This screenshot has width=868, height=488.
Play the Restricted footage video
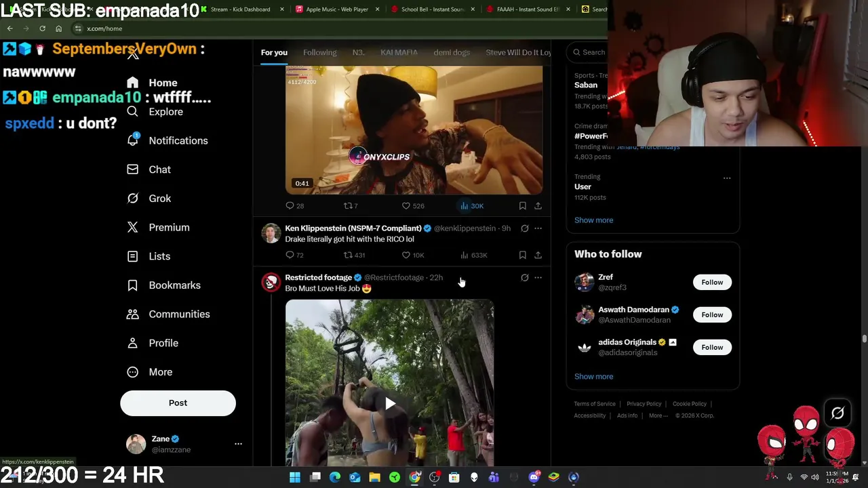coord(390,404)
